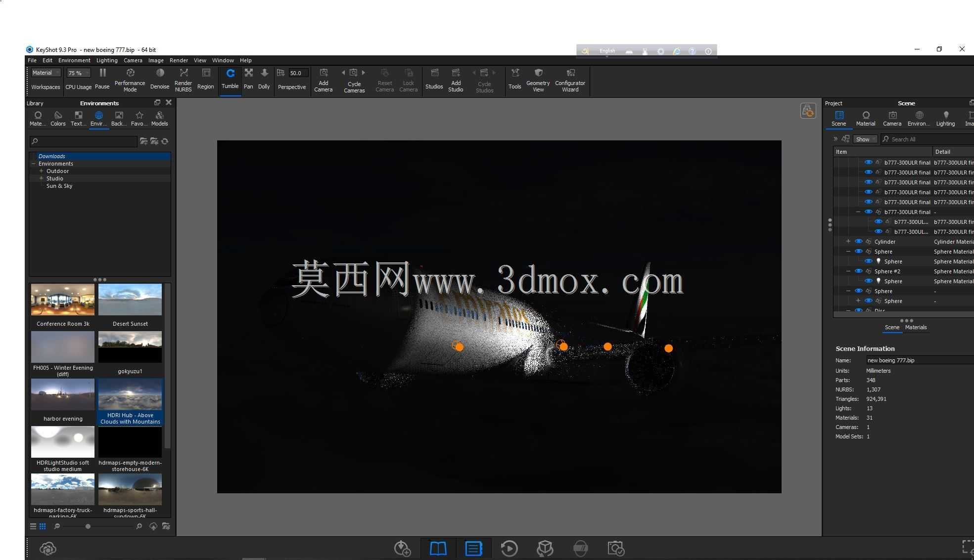Toggle eye icon of b777-300ULR final group with dash detail
This screenshot has height=560, width=974.
pos(869,212)
